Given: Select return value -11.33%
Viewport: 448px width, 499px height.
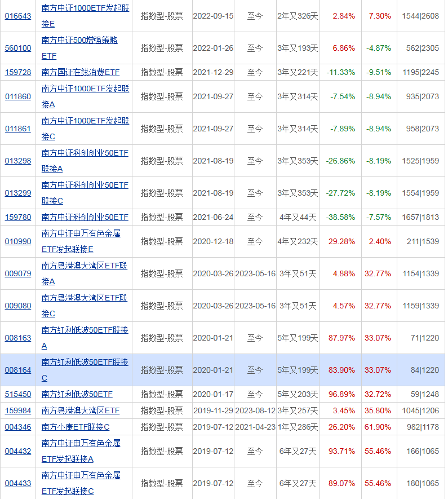Looking at the screenshot, I should pos(340,72).
